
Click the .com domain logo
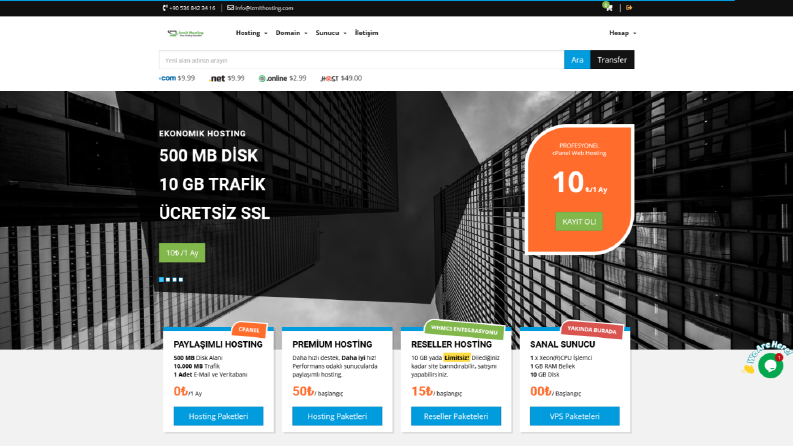tap(167, 78)
